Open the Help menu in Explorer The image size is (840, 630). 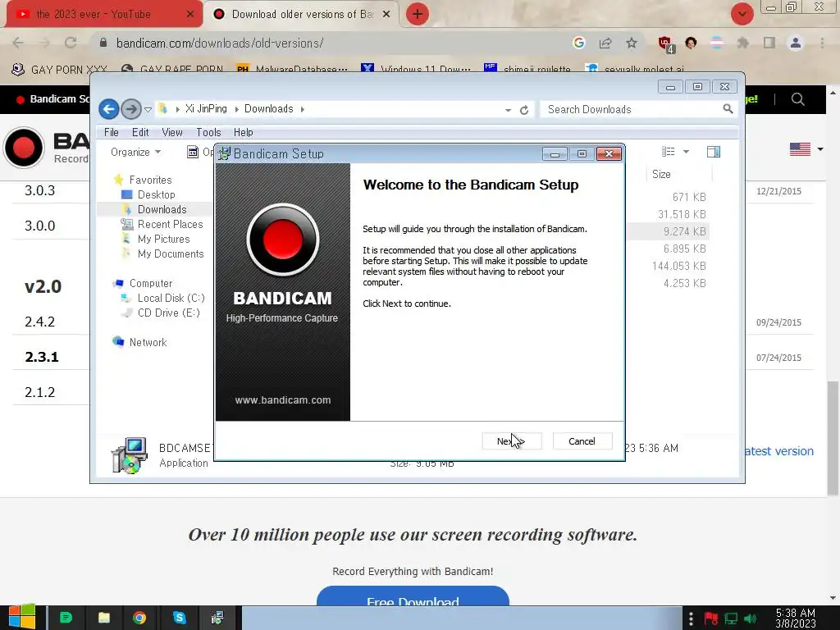tap(243, 132)
